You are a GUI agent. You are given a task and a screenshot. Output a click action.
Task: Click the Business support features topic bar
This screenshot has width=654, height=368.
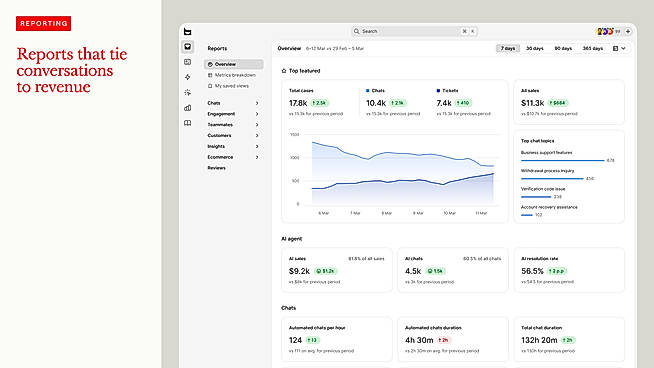click(562, 160)
